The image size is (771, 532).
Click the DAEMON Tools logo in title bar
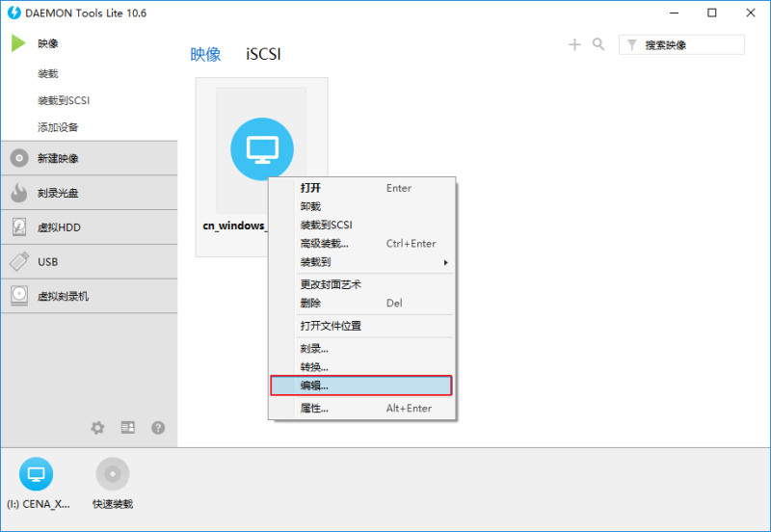click(13, 13)
